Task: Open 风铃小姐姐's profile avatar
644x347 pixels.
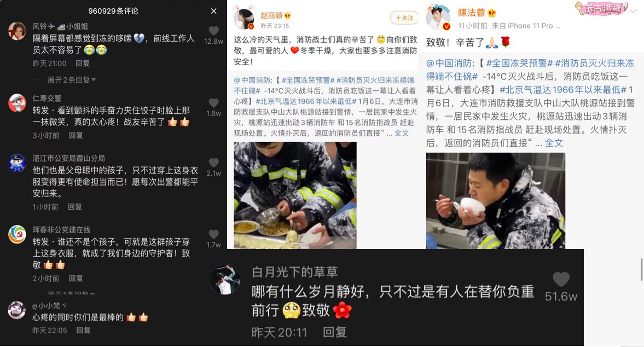Action: click(x=18, y=31)
